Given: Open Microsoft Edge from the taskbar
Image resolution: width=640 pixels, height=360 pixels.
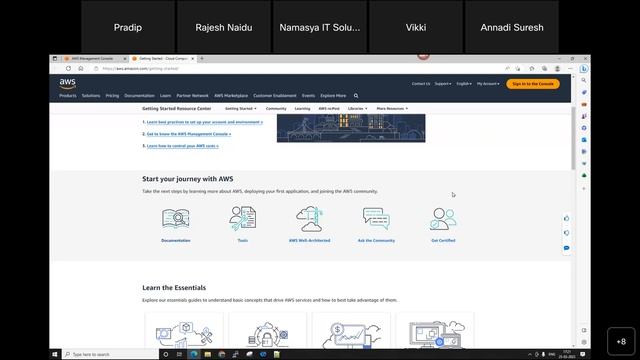Looking at the screenshot, I should (194, 354).
